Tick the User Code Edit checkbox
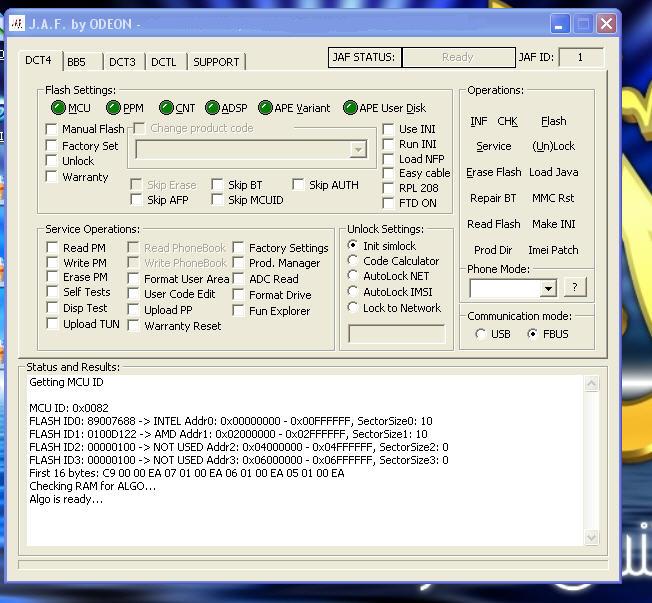652x603 pixels. tap(133, 294)
